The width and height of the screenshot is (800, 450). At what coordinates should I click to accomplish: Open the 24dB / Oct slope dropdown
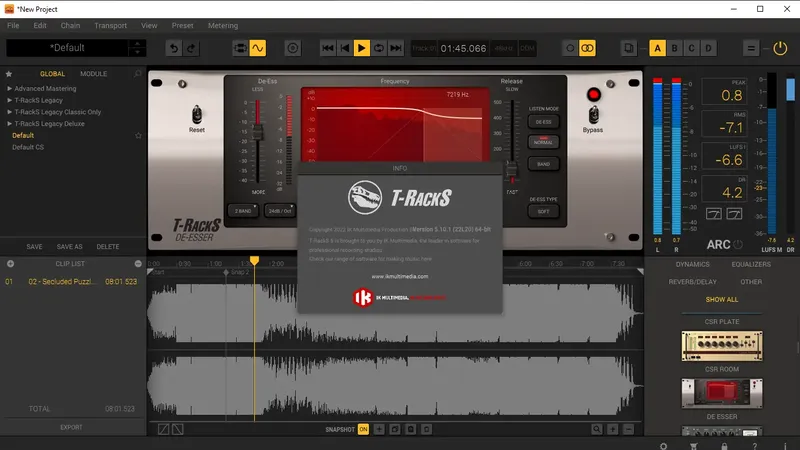[x=280, y=211]
